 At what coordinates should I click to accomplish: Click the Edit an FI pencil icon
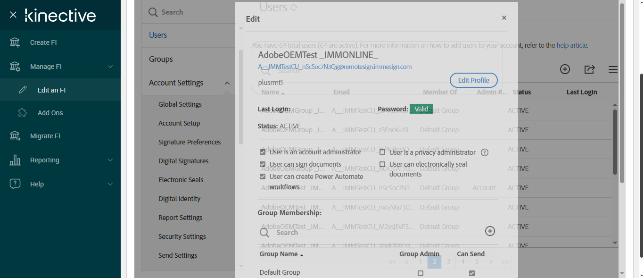point(23,90)
